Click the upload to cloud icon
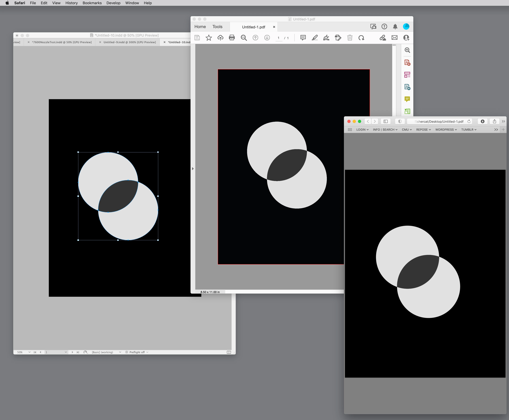The image size is (509, 420). 220,38
